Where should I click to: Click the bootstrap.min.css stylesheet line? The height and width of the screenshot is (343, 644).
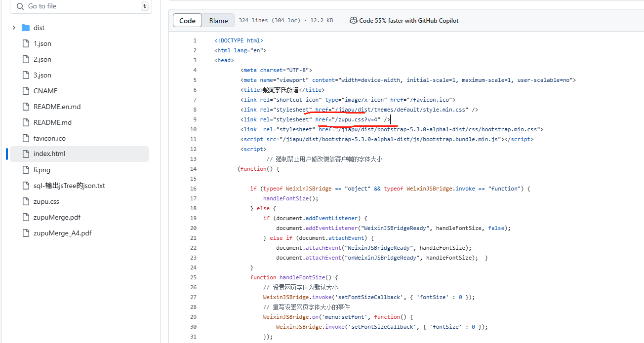pos(392,129)
